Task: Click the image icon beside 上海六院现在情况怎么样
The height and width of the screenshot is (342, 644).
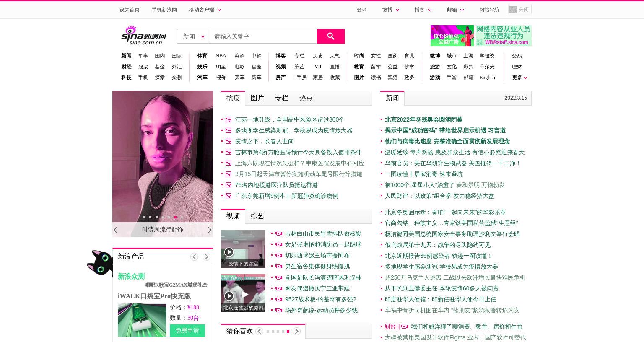Action: (x=229, y=163)
